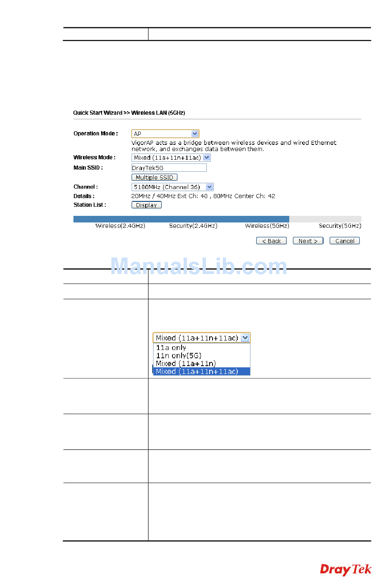This screenshot has height=577, width=392.
Task: Click the Cancel button
Action: 345,241
